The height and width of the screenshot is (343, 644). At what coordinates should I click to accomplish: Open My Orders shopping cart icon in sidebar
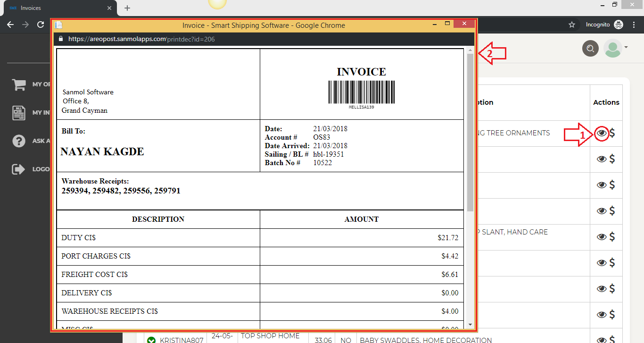19,84
